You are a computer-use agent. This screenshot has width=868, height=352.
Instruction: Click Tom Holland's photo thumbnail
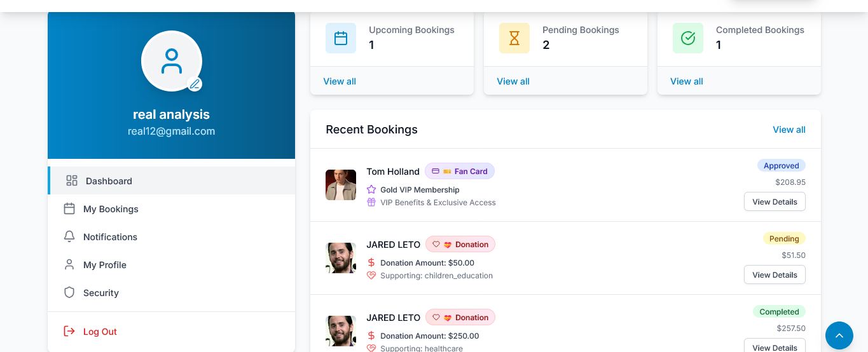click(341, 185)
